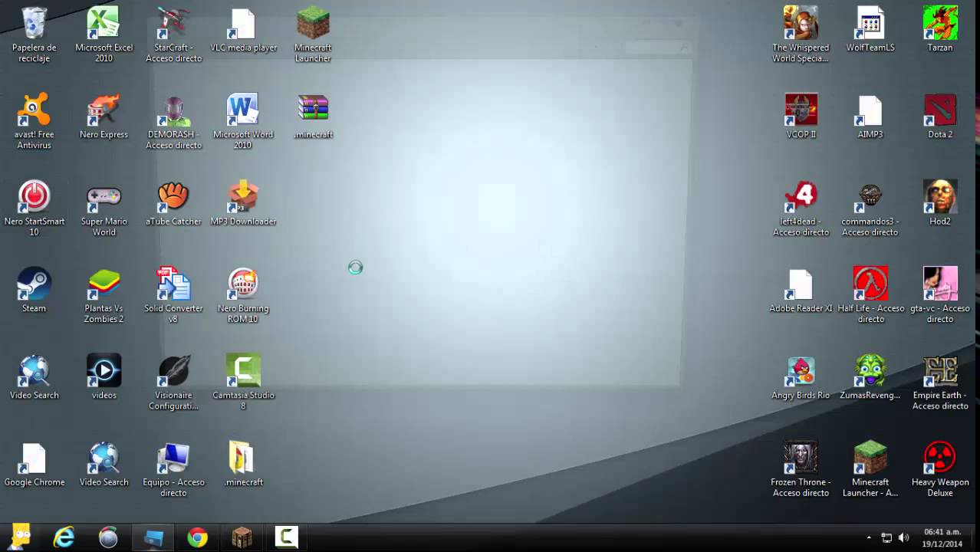Select the Steam desktop shortcut
The image size is (980, 552).
pyautogui.click(x=34, y=284)
